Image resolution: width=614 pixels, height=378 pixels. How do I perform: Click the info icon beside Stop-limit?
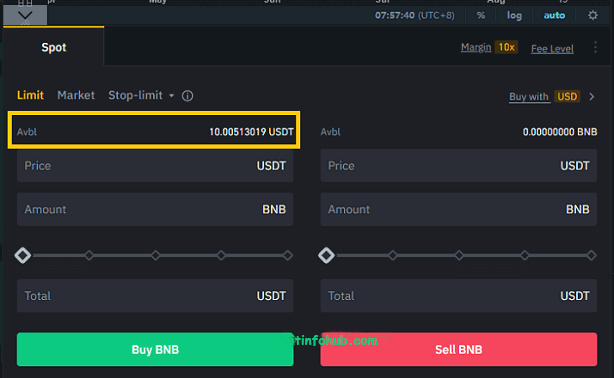(x=188, y=96)
